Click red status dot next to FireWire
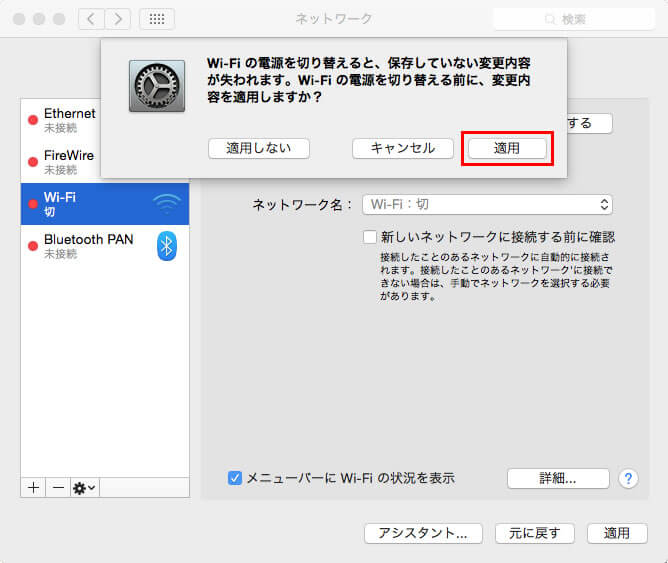The width and height of the screenshot is (668, 563). tap(33, 162)
